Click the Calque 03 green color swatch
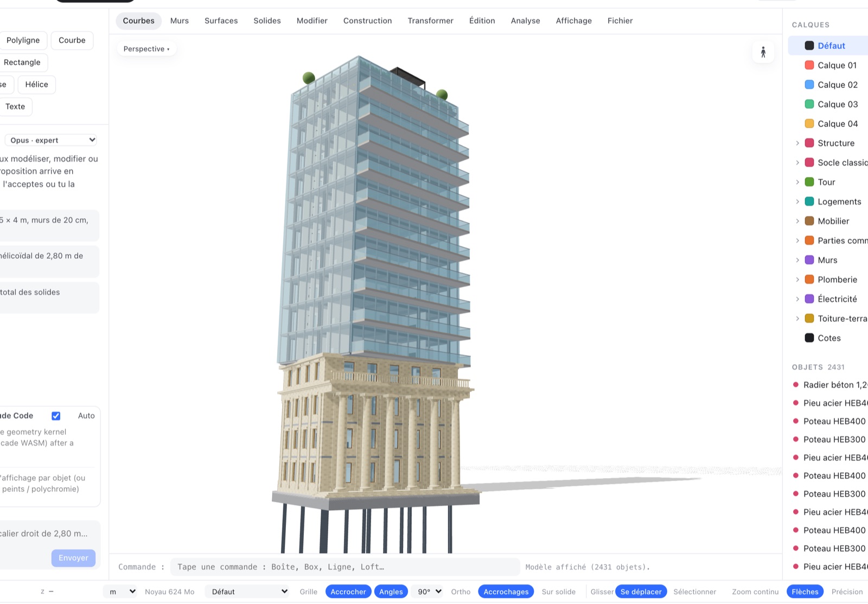Viewport: 868px width, 604px height. [x=809, y=104]
